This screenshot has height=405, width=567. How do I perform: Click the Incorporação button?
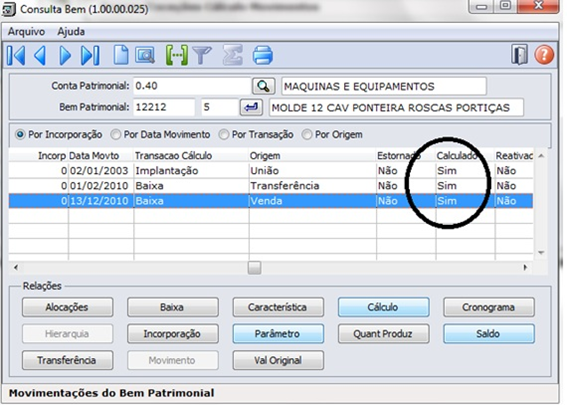coord(172,334)
